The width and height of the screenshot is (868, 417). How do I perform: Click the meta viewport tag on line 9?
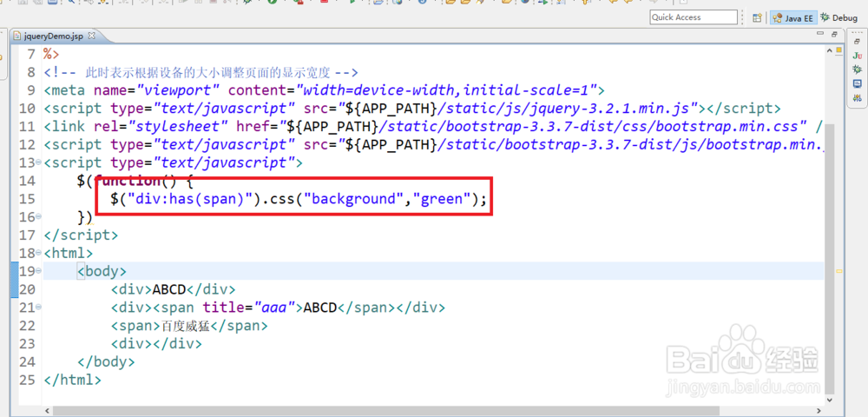click(325, 90)
